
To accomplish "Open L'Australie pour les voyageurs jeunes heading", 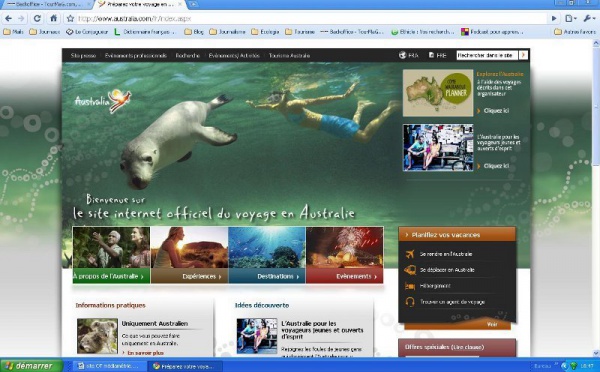I will coord(322,330).
